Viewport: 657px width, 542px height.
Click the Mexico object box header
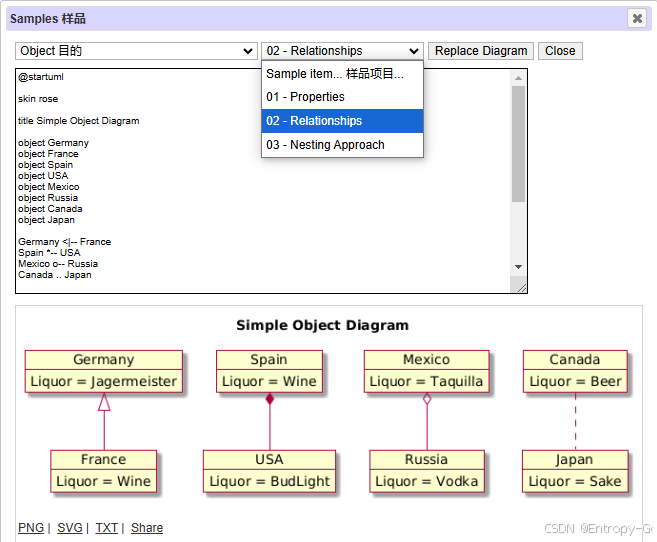pyautogui.click(x=427, y=359)
